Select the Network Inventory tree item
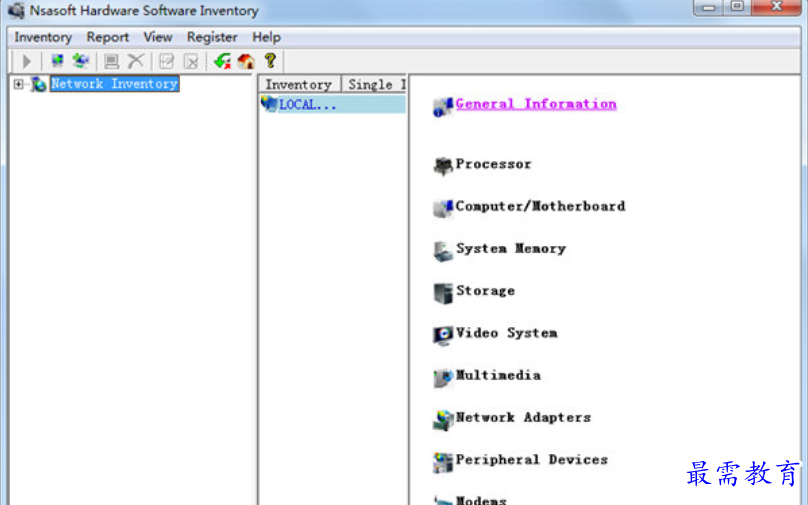 pyautogui.click(x=114, y=84)
